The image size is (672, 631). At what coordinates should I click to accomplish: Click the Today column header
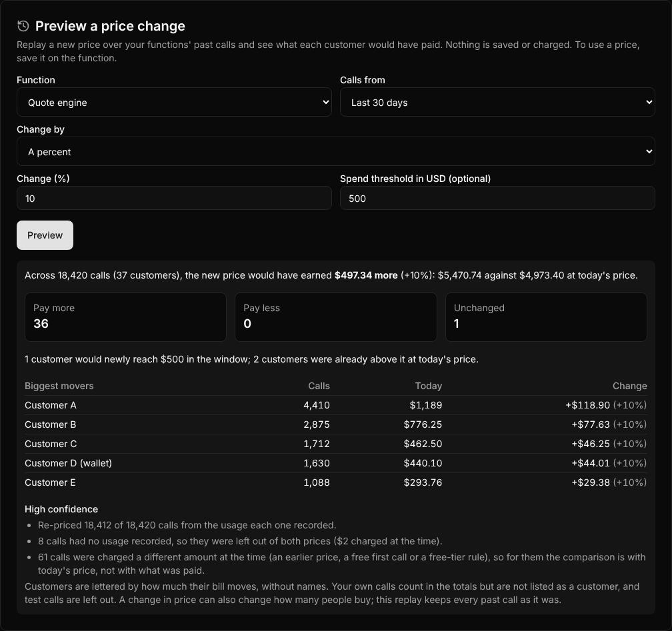click(x=429, y=386)
